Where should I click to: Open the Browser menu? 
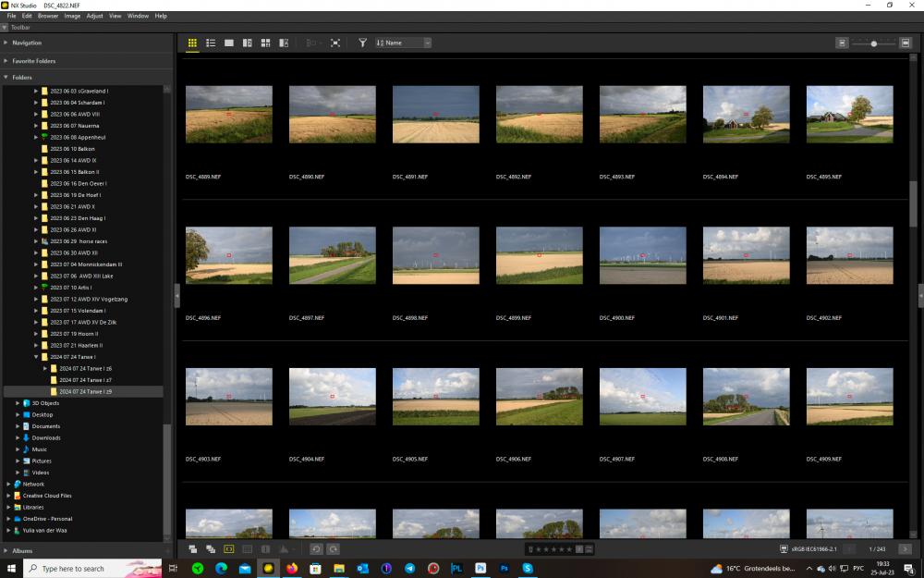(x=48, y=16)
